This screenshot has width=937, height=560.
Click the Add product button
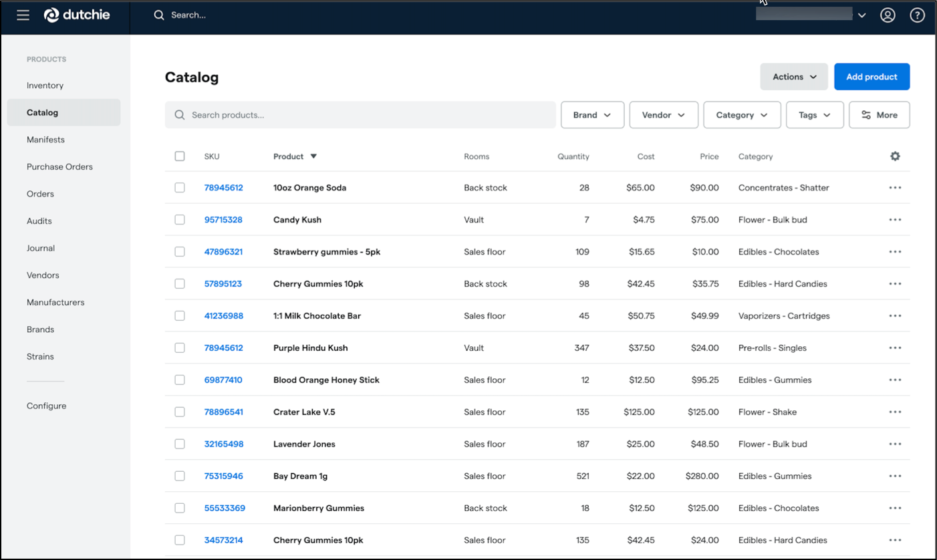[x=872, y=77]
